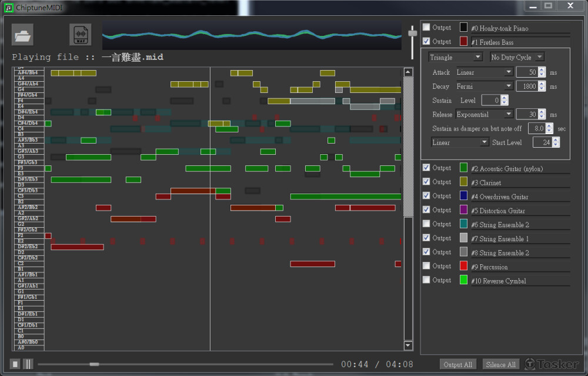Screen dimensions: 588x376
Task: Click the green Acoustic Guitar color swatch
Action: click(x=463, y=168)
